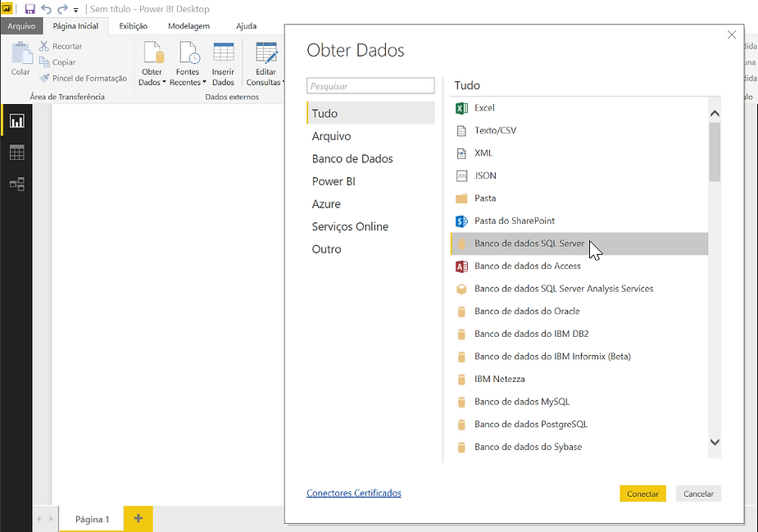Open the Modelagem ribbon tab

[189, 26]
